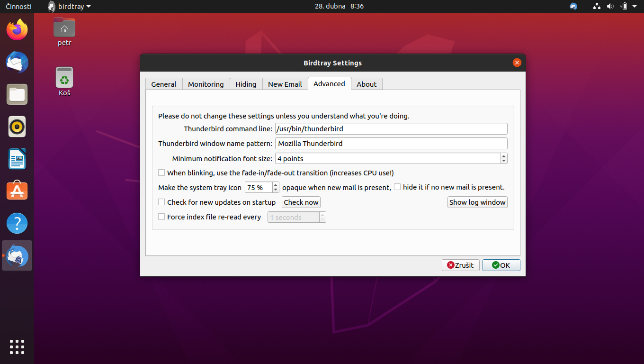Click the battery indicator in the top bar

coord(624,6)
